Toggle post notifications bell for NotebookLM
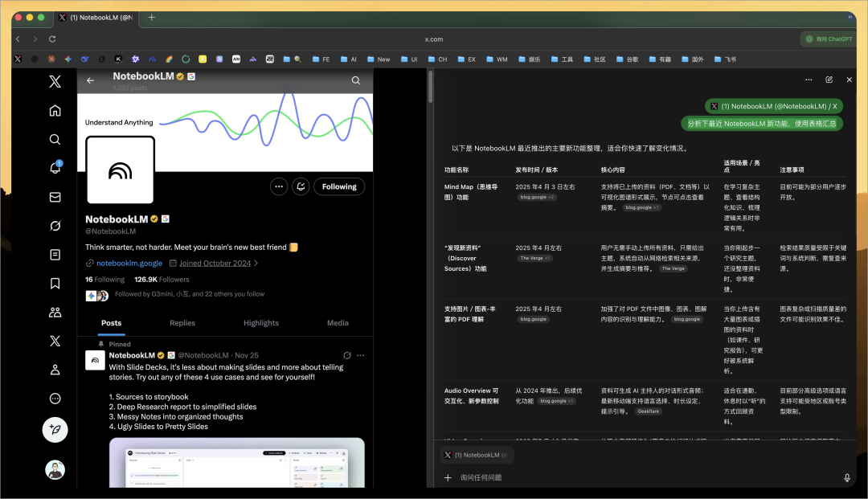 click(x=301, y=186)
